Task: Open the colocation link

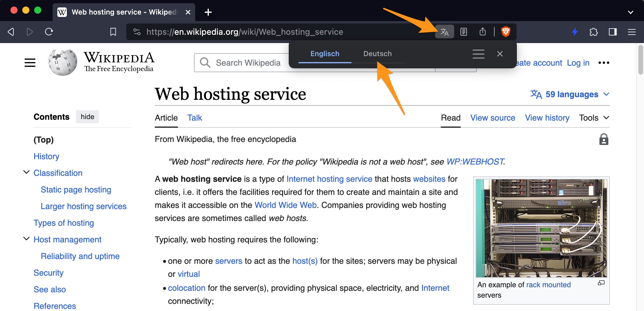Action: click(x=187, y=288)
